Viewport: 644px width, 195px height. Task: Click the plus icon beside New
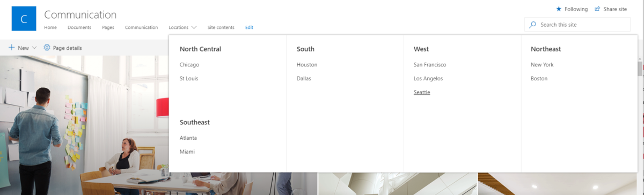click(x=12, y=48)
